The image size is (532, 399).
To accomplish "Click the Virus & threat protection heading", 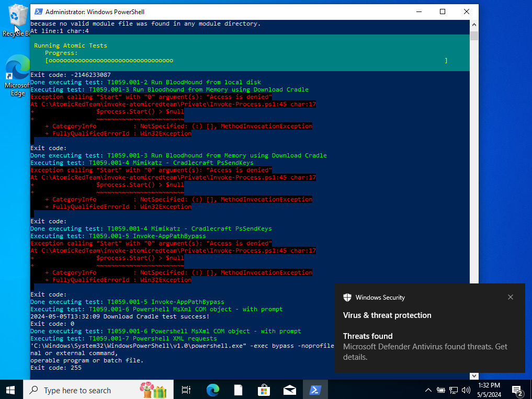I will point(387,315).
